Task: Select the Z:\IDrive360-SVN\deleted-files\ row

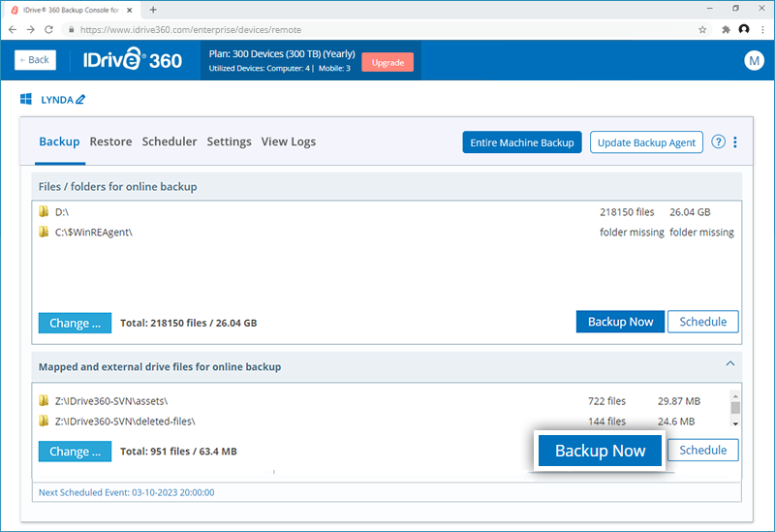Action: point(383,421)
